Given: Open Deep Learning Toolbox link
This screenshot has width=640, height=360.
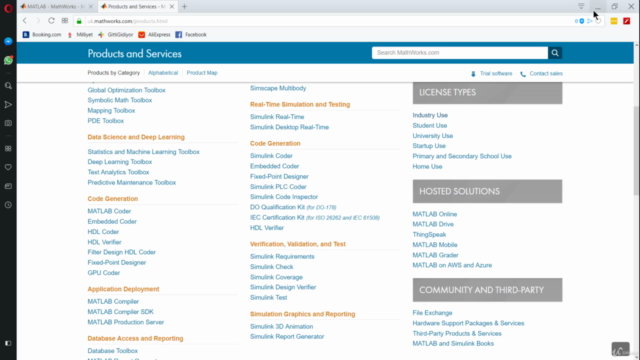Looking at the screenshot, I should coord(120,162).
